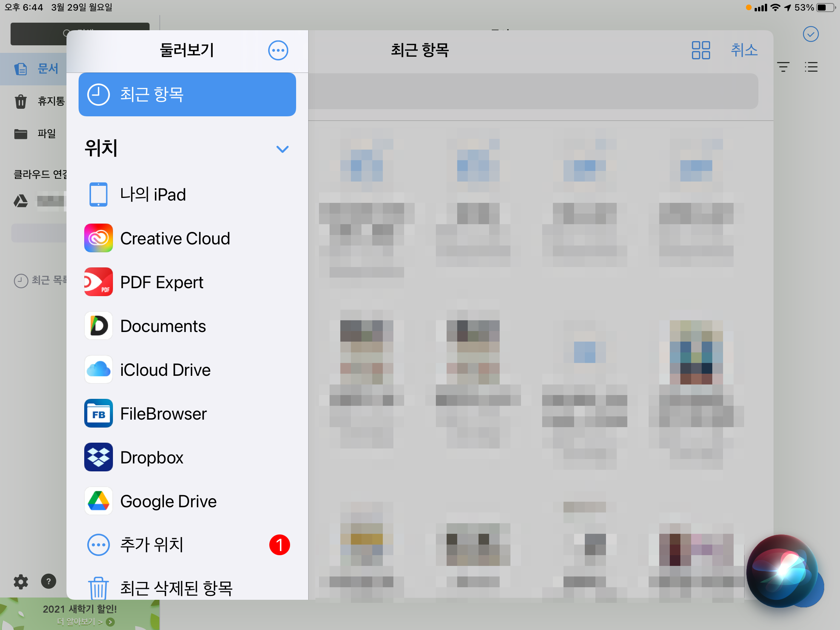
Task: Open the 둘러보기 more options menu
Action: click(x=278, y=50)
